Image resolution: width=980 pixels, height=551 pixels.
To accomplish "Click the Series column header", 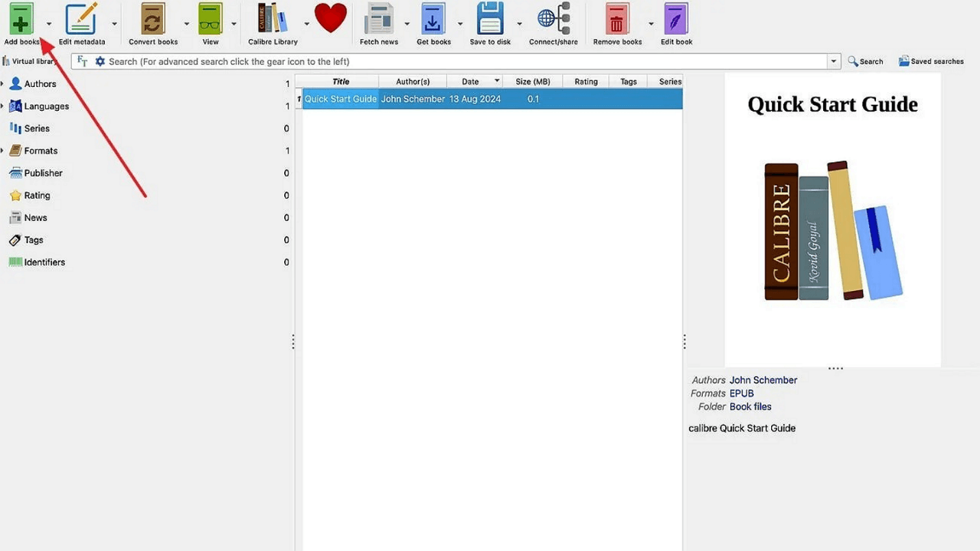I will tap(666, 81).
